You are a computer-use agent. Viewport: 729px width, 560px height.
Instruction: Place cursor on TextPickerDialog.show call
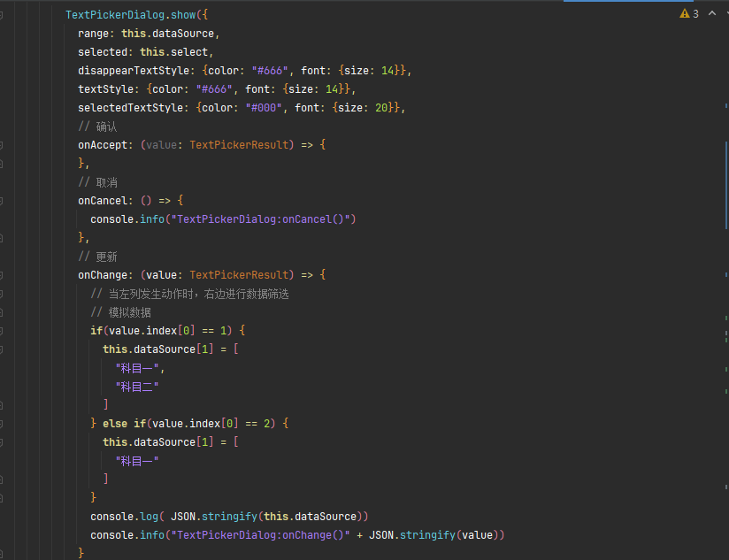pos(131,15)
